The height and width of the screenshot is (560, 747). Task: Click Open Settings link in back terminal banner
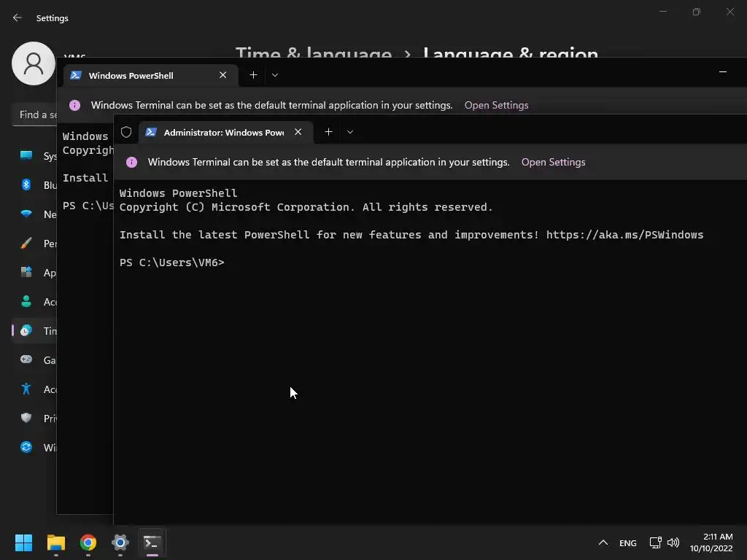click(496, 105)
